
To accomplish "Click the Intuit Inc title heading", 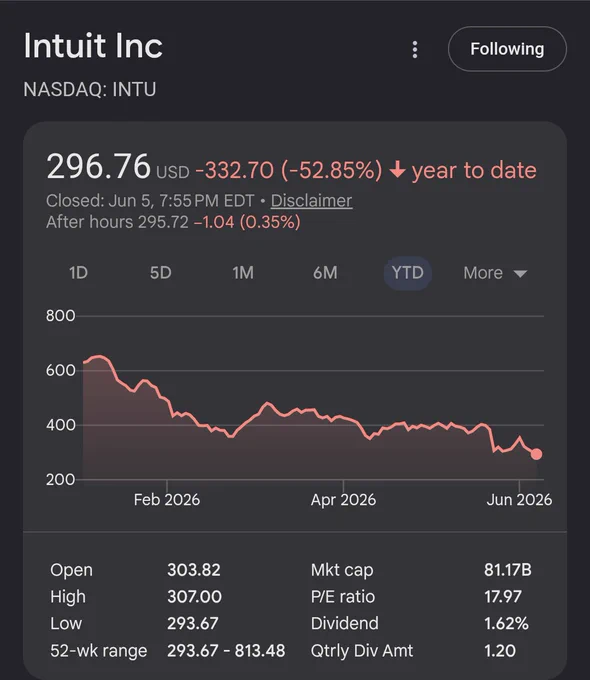I will pyautogui.click(x=93, y=46).
